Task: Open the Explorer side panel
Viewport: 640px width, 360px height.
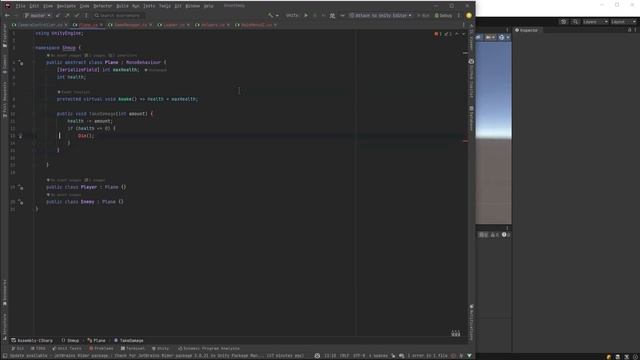Action: (4, 36)
